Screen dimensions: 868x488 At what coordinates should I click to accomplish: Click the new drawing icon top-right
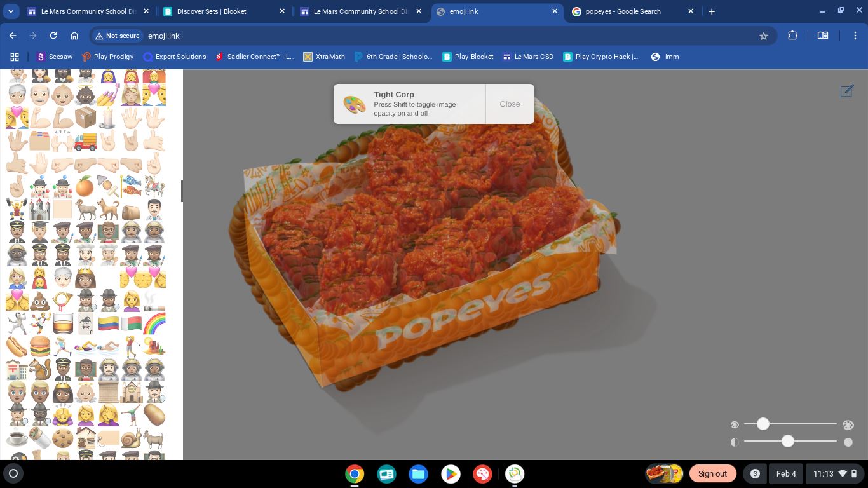click(846, 91)
